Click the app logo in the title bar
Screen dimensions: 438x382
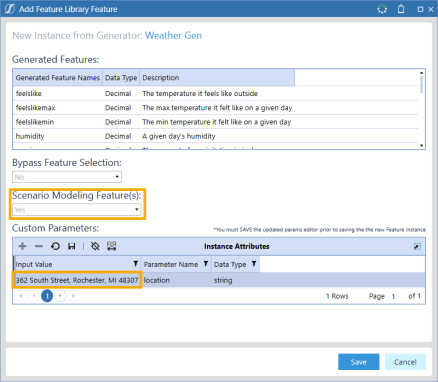[10, 9]
